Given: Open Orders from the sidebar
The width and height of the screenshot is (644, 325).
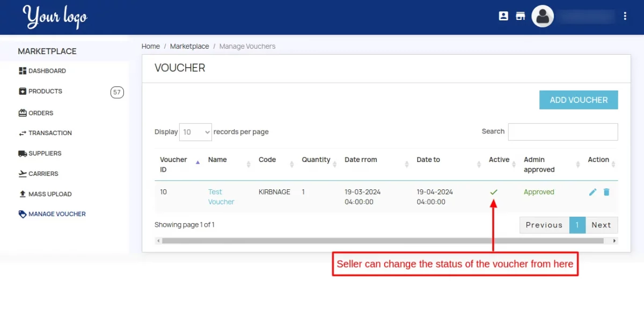Looking at the screenshot, I should pos(41,113).
